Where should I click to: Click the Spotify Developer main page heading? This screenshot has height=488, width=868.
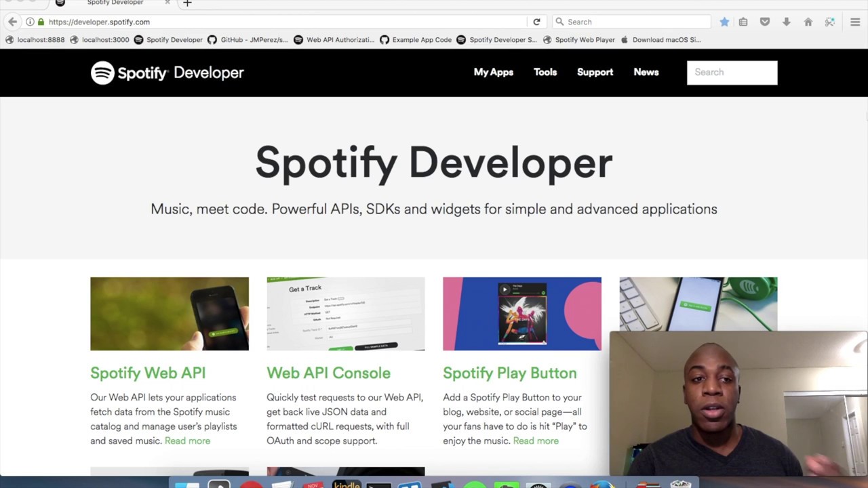(434, 163)
